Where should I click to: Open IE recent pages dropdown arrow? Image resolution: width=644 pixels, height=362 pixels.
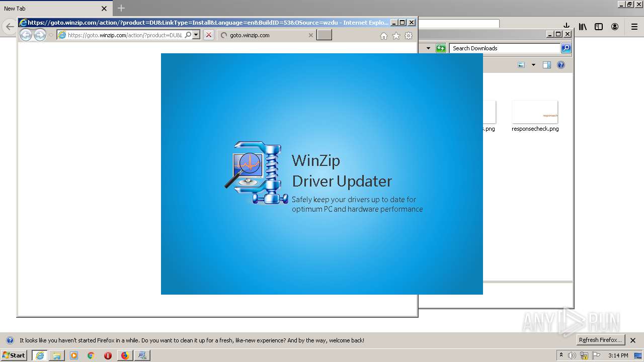point(51,35)
